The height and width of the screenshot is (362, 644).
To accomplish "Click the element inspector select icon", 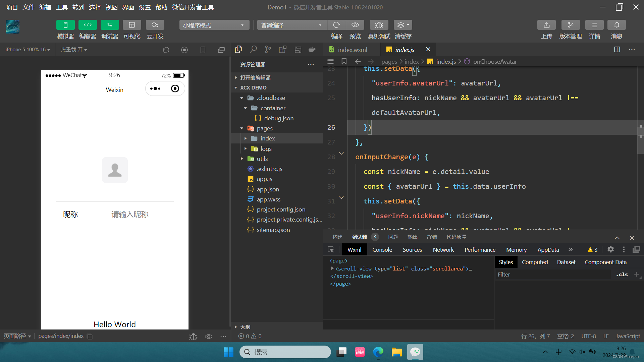I will pos(331,250).
